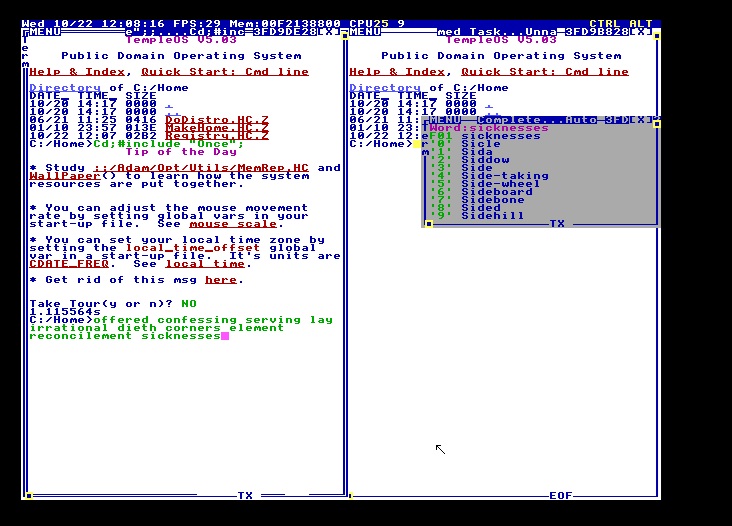This screenshot has height=526, width=732.
Task: Click the pink cursor block after 'sicknesses'
Action: coord(225,336)
